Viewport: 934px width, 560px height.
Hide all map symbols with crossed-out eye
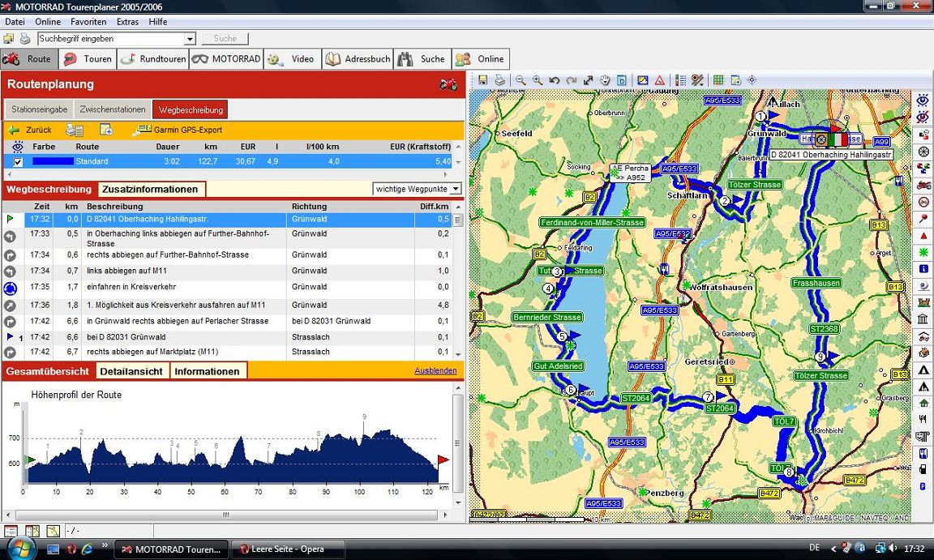923,117
